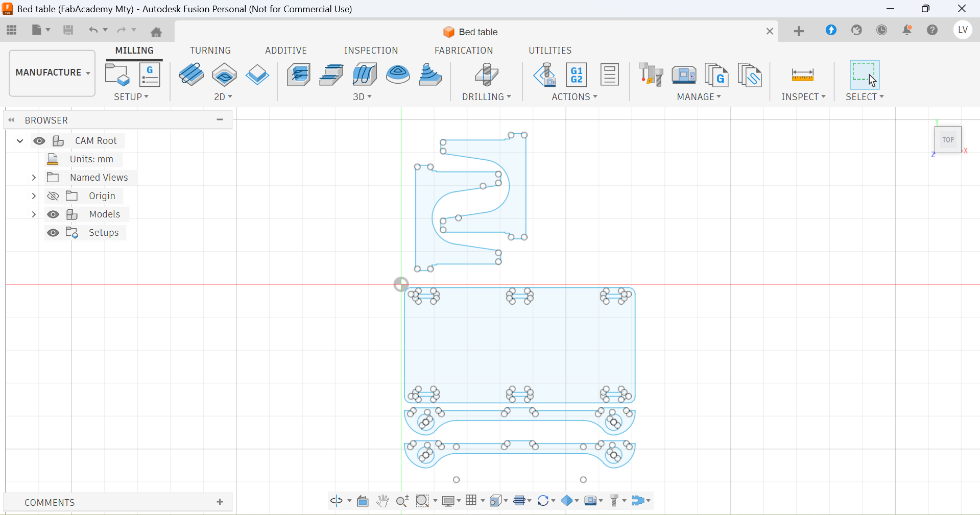
Task: Open the notifications bell
Action: [907, 30]
